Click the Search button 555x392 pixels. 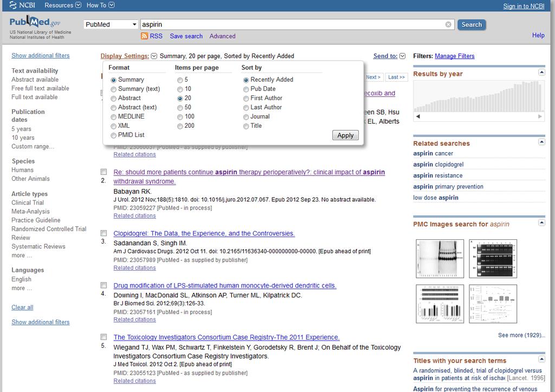(472, 24)
